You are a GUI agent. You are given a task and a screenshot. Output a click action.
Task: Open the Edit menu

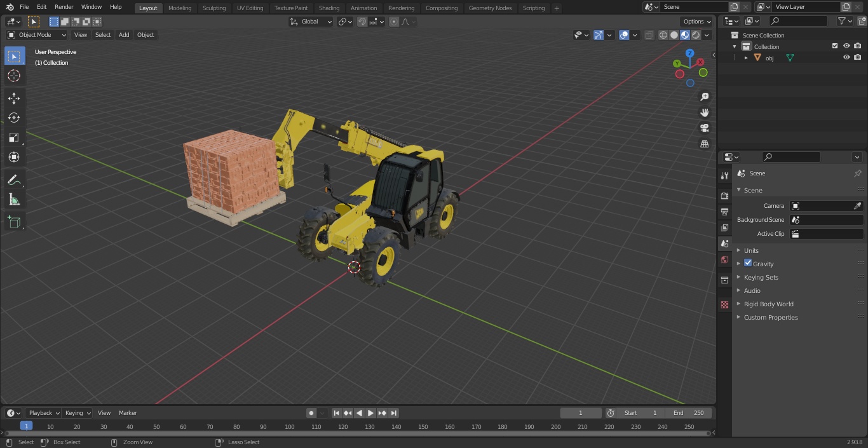[x=41, y=7]
